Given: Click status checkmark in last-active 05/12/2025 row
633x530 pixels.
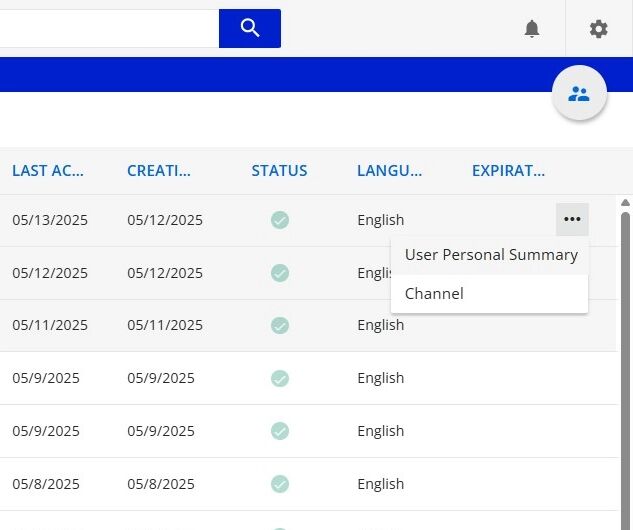Looking at the screenshot, I should 280,273.
